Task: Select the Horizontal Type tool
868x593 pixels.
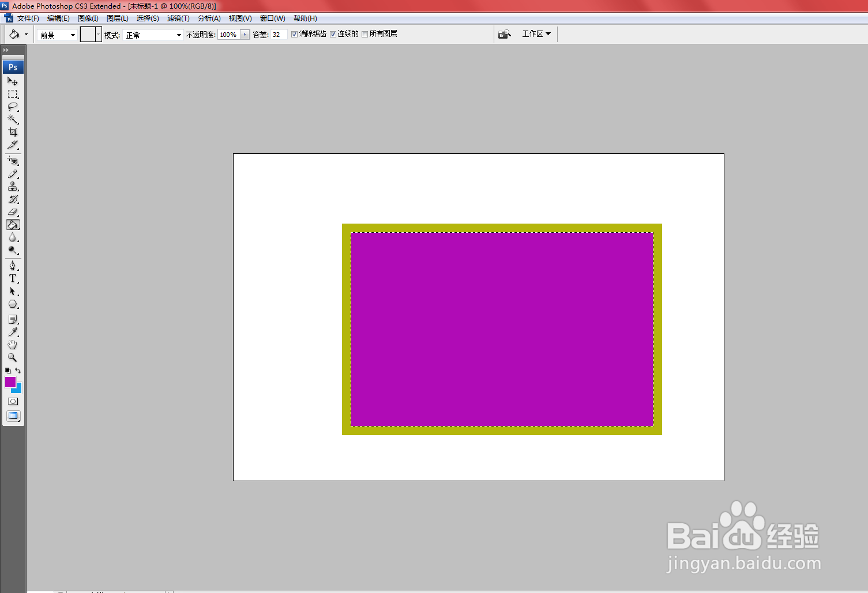Action: tap(13, 278)
